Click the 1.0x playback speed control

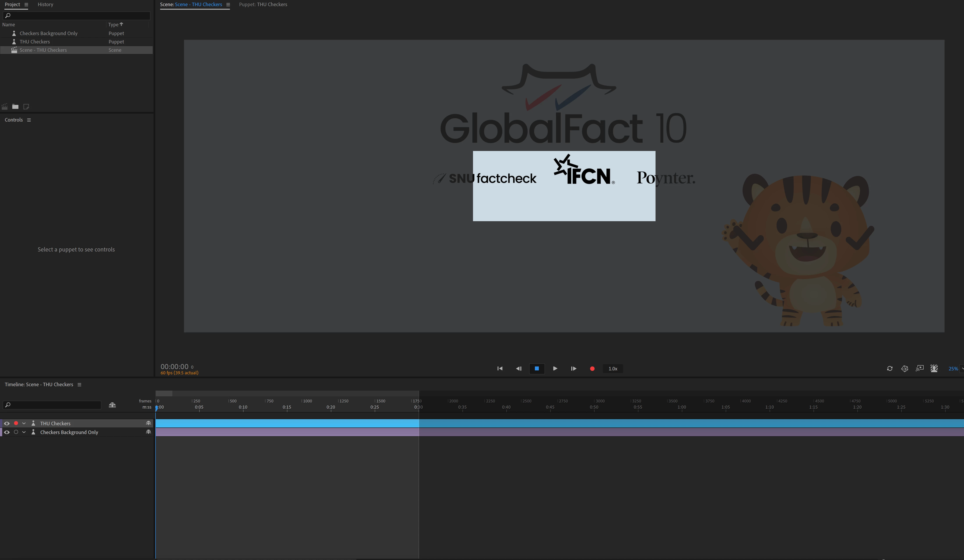[613, 369]
